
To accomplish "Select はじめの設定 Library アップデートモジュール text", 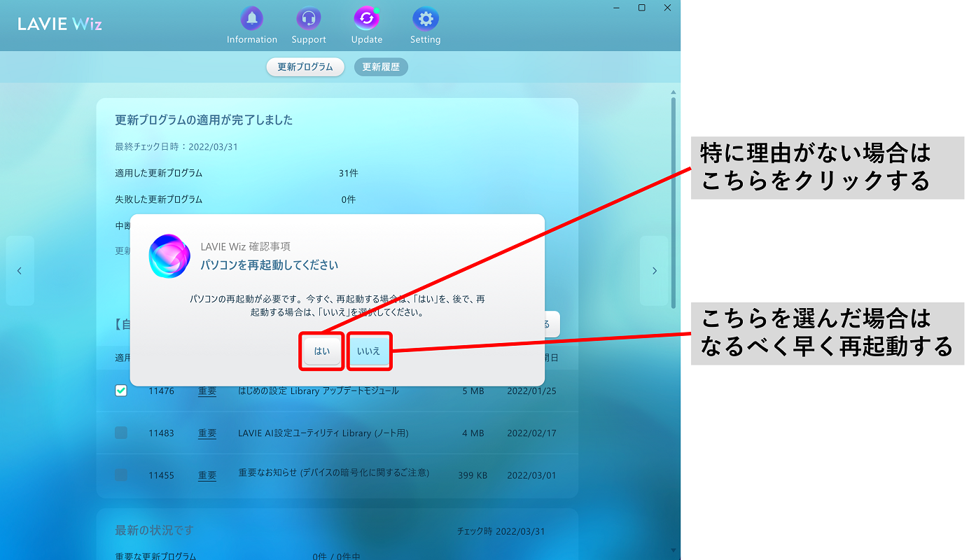I will [x=319, y=391].
